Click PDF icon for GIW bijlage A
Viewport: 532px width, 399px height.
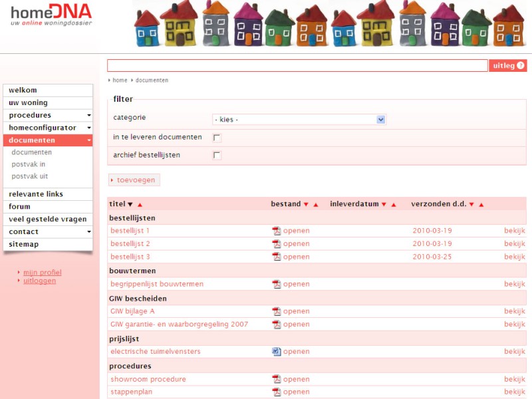277,311
